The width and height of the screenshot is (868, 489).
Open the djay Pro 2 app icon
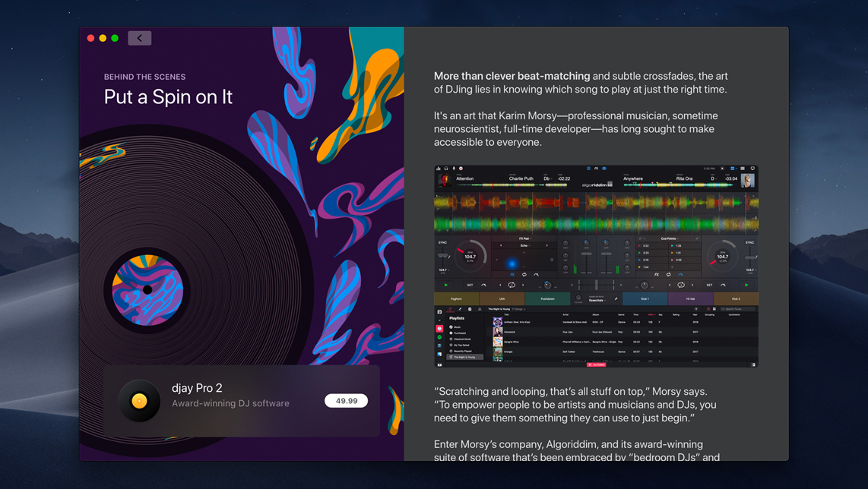[x=139, y=400]
